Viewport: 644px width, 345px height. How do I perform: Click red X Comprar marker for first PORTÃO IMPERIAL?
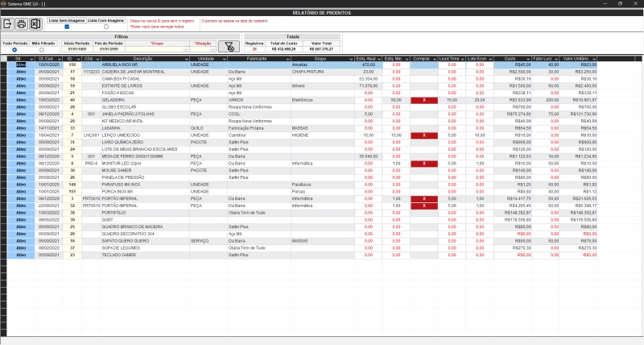click(423, 198)
